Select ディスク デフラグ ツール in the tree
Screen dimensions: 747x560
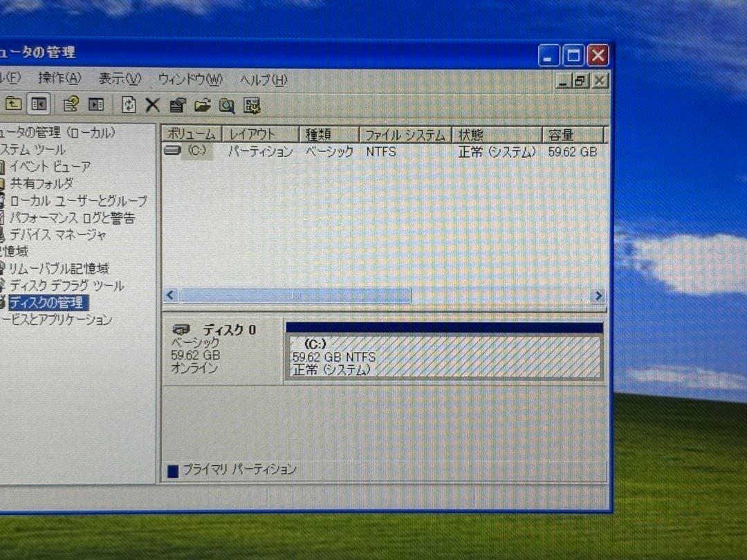(x=66, y=286)
